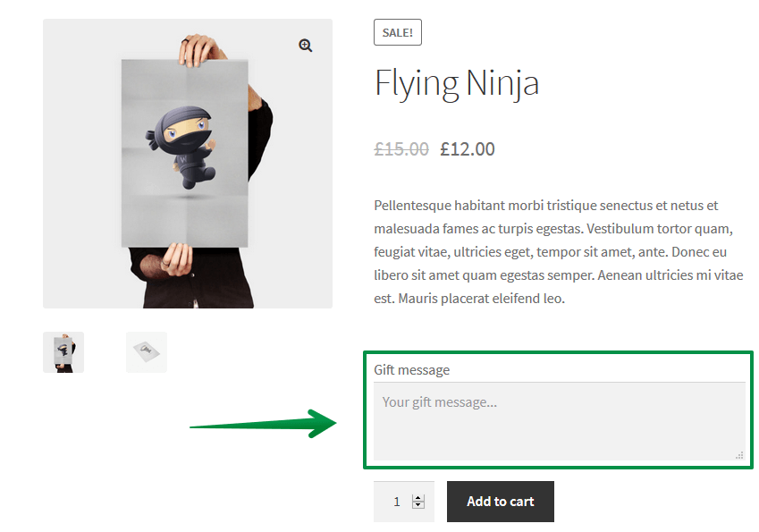Screen dimensions: 759x532
Task: Click the SALE! badge
Action: pyautogui.click(x=398, y=32)
